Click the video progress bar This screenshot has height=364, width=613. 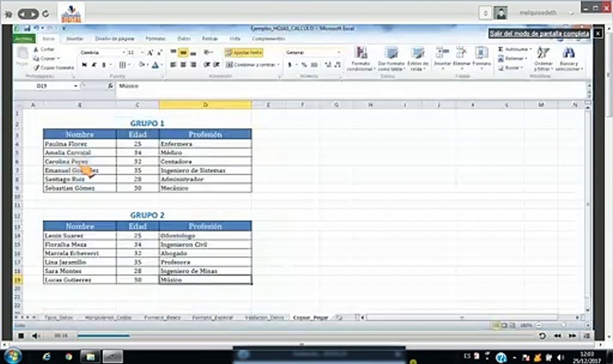pyautogui.click(x=305, y=336)
